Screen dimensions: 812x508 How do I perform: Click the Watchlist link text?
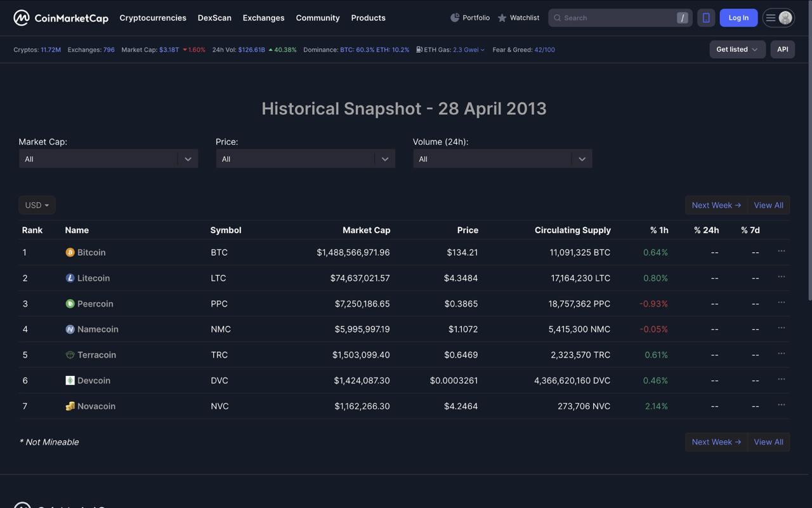pos(525,18)
